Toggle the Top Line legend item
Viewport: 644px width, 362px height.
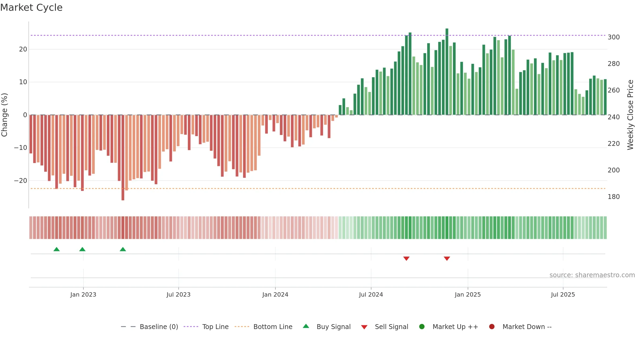click(206, 327)
